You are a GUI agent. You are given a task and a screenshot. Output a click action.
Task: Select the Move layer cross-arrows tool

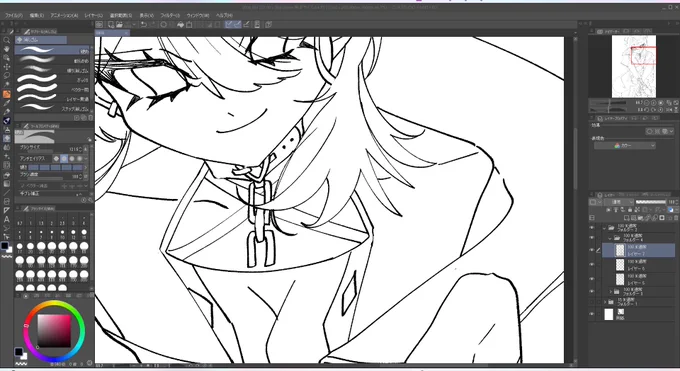[7, 66]
